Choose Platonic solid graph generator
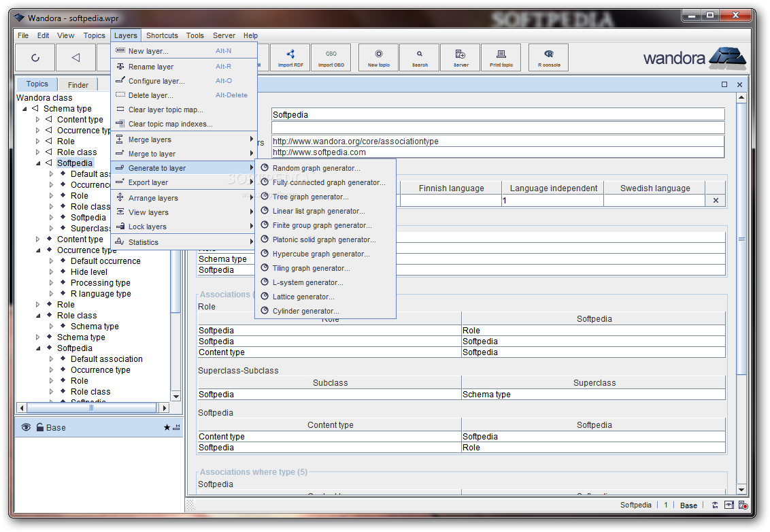770x532 pixels. [x=326, y=239]
